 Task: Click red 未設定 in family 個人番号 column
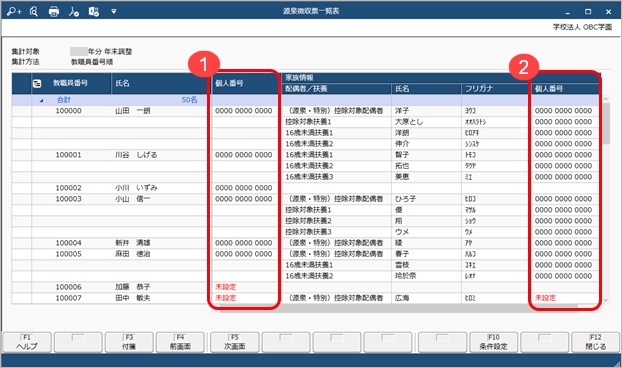(x=545, y=298)
